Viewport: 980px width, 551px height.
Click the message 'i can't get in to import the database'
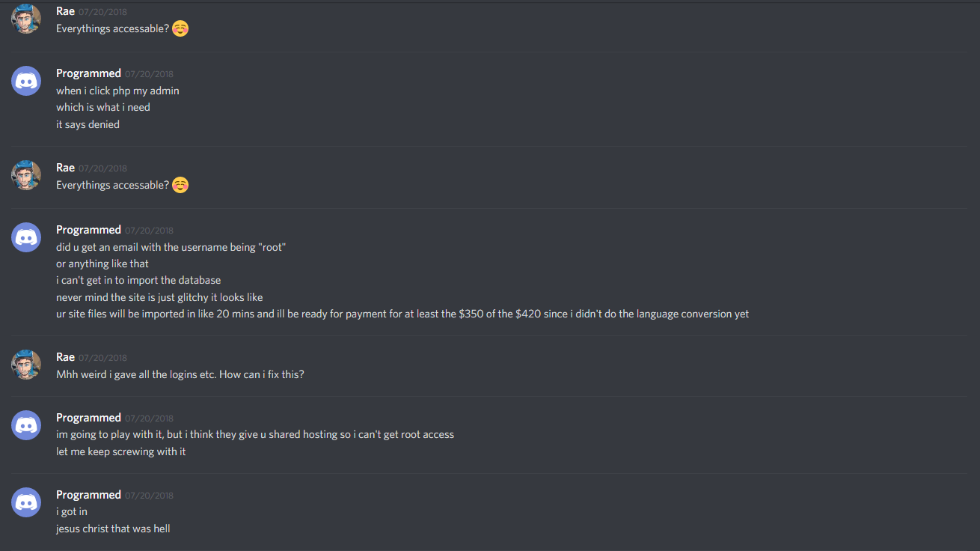pyautogui.click(x=138, y=280)
